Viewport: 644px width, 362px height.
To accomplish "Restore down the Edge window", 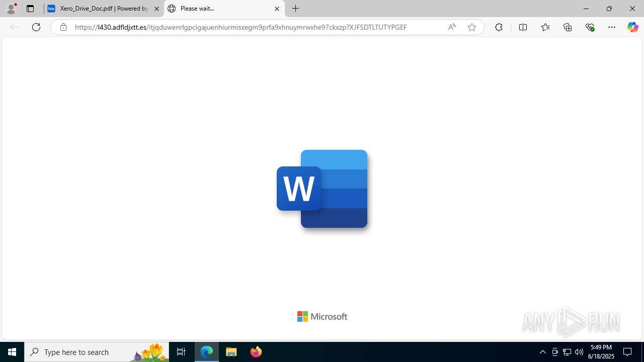I will 609,9.
